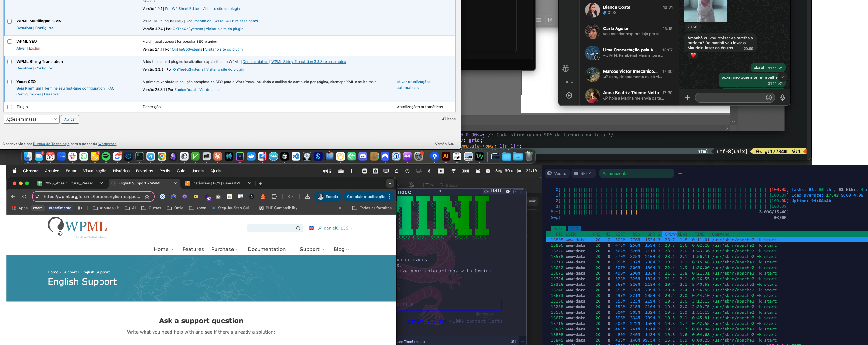Switch to Instâncias EC2 us-east-1 tab
The height and width of the screenshot is (345, 868).
click(x=218, y=183)
